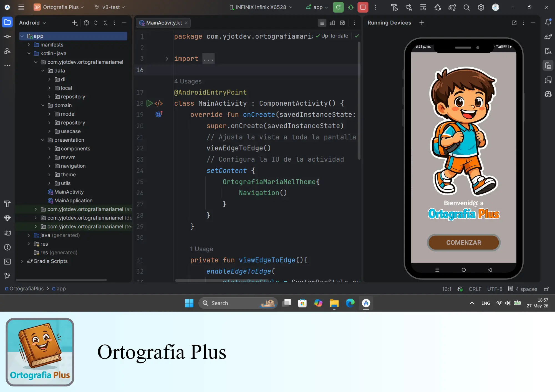Viewport: 555px width, 392px height.
Task: Expand the Gradle Scripts node
Action: click(x=22, y=261)
